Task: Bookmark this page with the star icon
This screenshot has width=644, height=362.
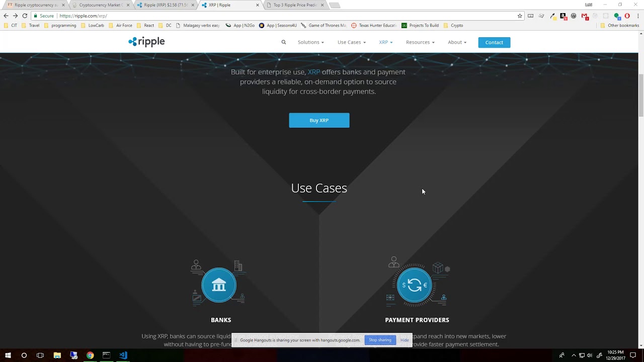Action: pos(520,16)
